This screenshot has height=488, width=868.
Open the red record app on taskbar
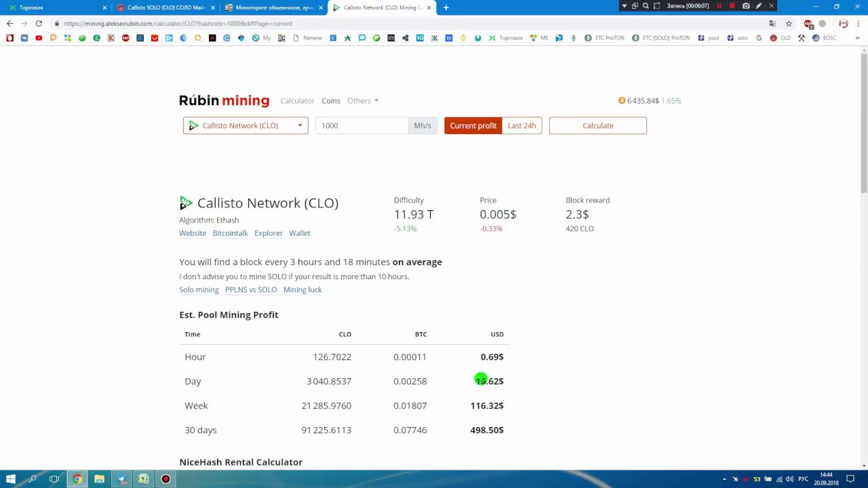[165, 479]
